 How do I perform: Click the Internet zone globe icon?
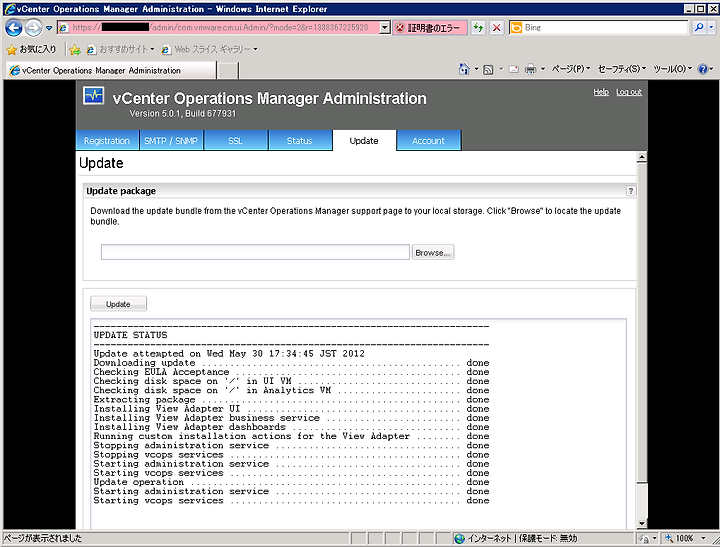[459, 538]
